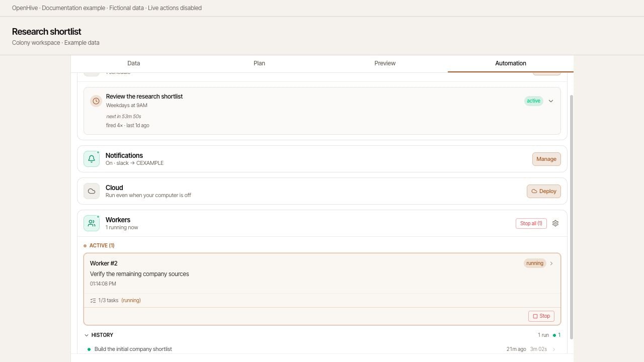Click the 1 running now text
Image resolution: width=644 pixels, height=362 pixels.
(122, 228)
